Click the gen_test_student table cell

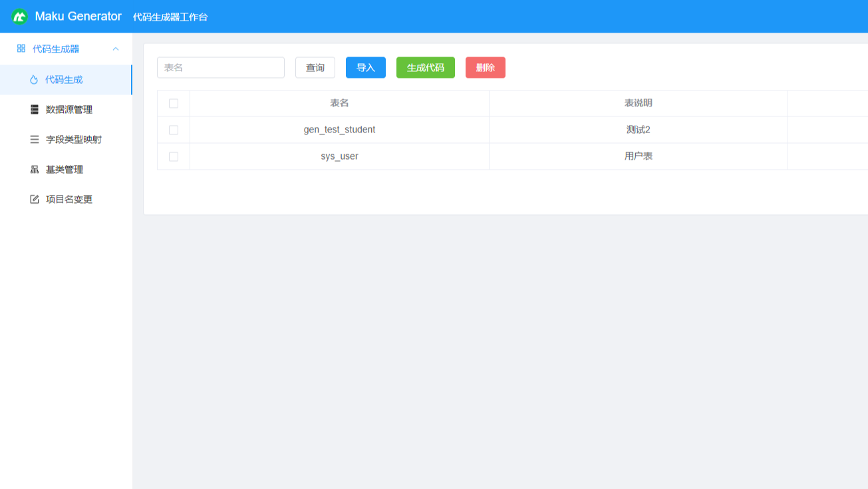339,130
